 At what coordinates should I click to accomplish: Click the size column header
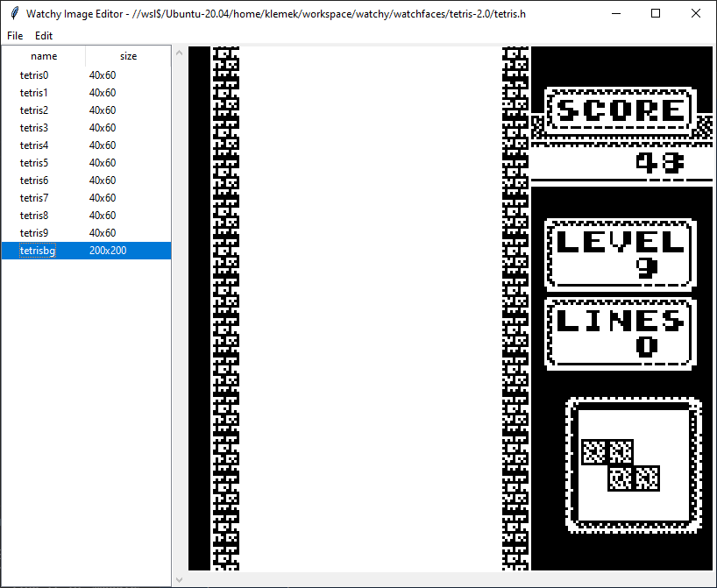coord(129,56)
